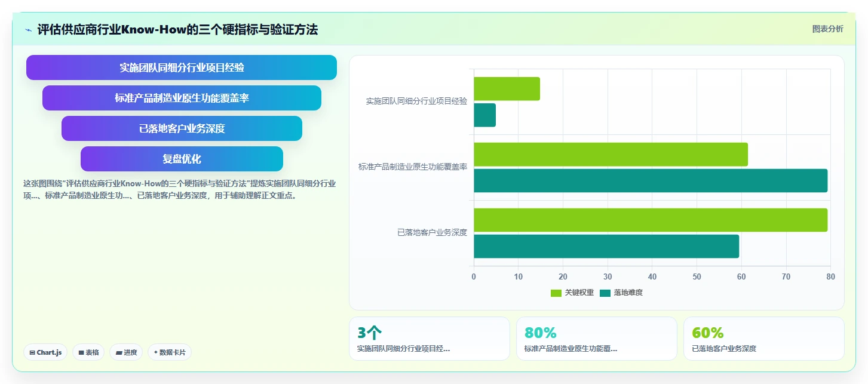Click 关键权重 bar for 实施团队同细分行业项目经验
Viewport: 868px width, 384px height.
(507, 88)
